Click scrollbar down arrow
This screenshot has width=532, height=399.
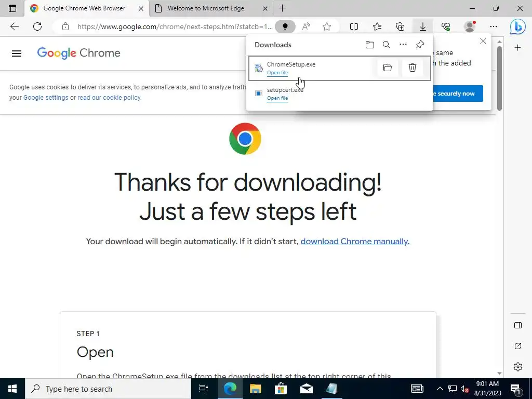click(x=499, y=373)
